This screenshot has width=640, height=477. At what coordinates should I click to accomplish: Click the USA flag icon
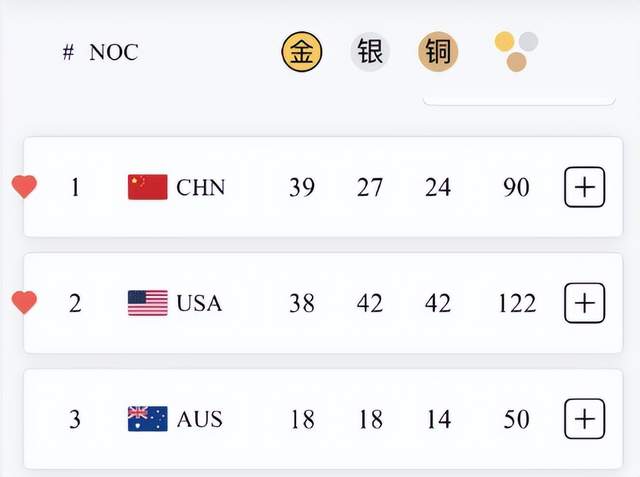pos(148,303)
